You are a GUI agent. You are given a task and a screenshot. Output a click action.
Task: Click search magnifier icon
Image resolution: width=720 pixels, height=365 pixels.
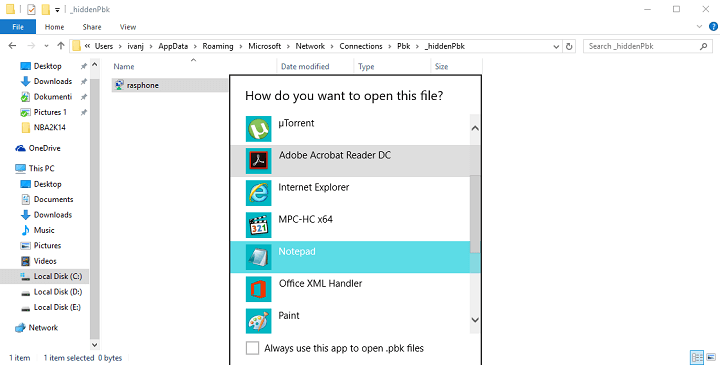703,46
